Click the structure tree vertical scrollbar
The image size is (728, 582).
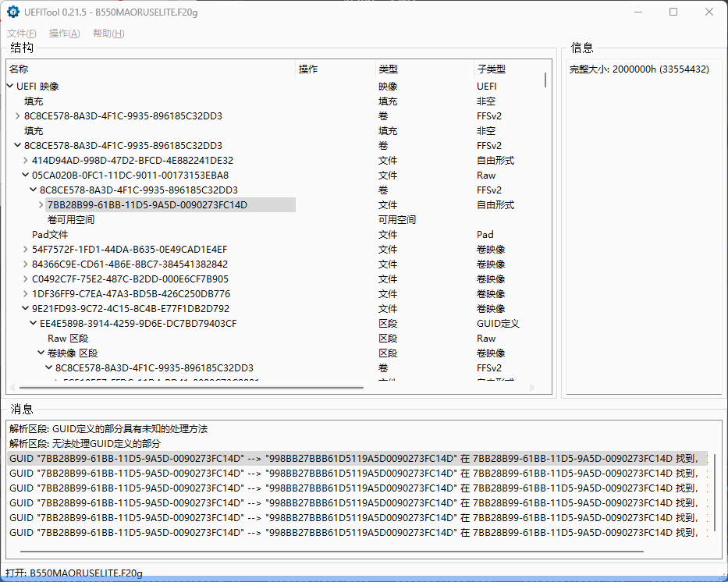545,80
